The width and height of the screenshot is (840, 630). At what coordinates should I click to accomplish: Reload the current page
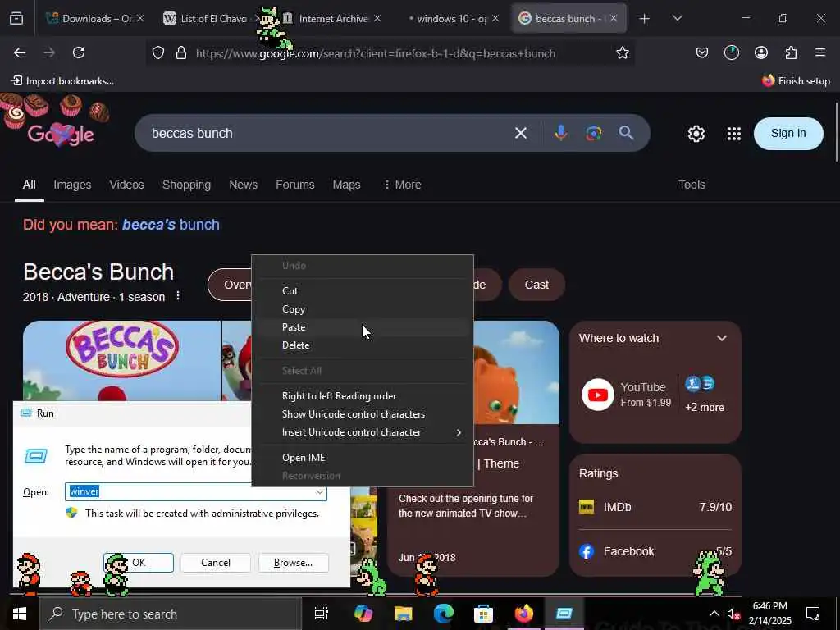[79, 52]
